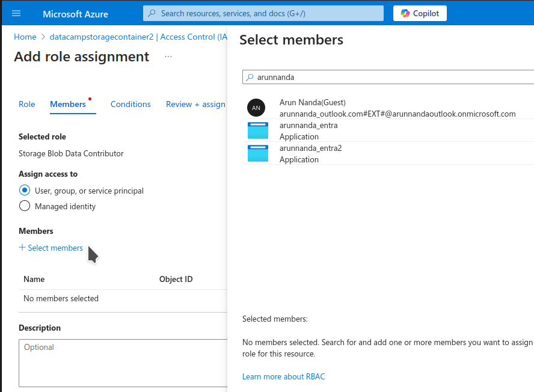This screenshot has width=534, height=392.
Task: Go to Home breadcrumb link
Action: [x=25, y=37]
